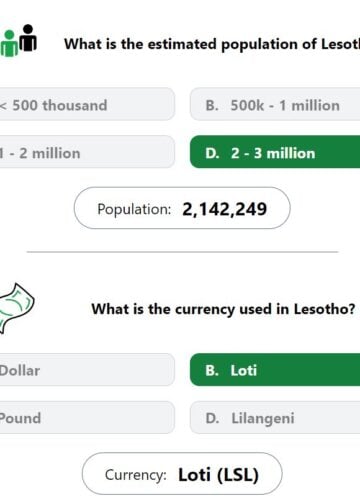This screenshot has height=504, width=360.
Task: Choose answer B. 500k - 1 million
Action: 275,105
